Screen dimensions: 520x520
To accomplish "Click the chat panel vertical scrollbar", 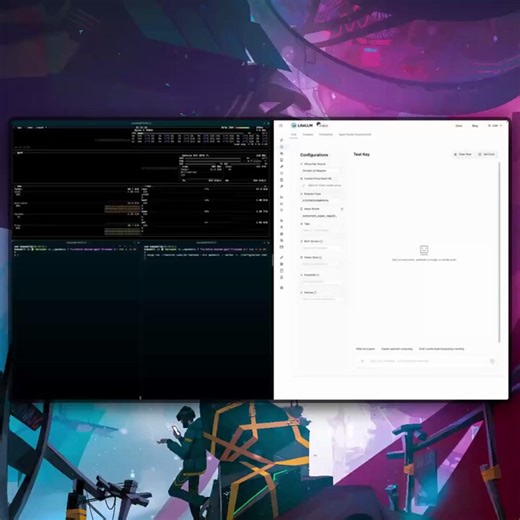I will 499,252.
